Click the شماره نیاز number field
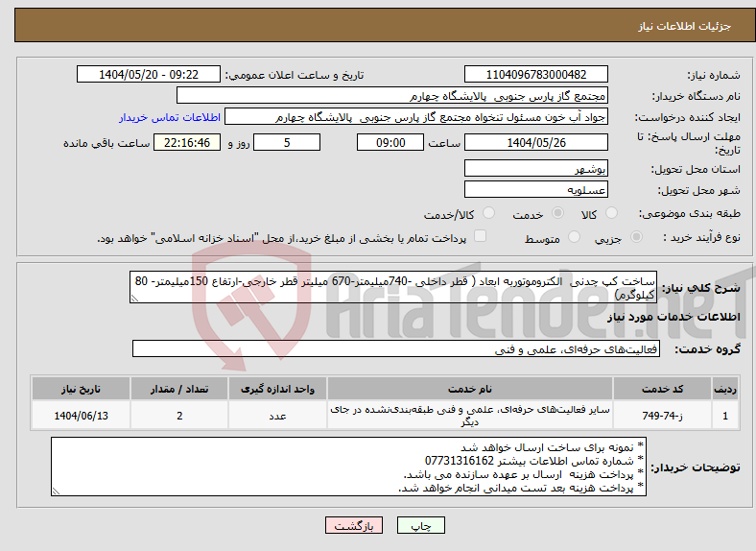The image size is (756, 551). coord(536,74)
